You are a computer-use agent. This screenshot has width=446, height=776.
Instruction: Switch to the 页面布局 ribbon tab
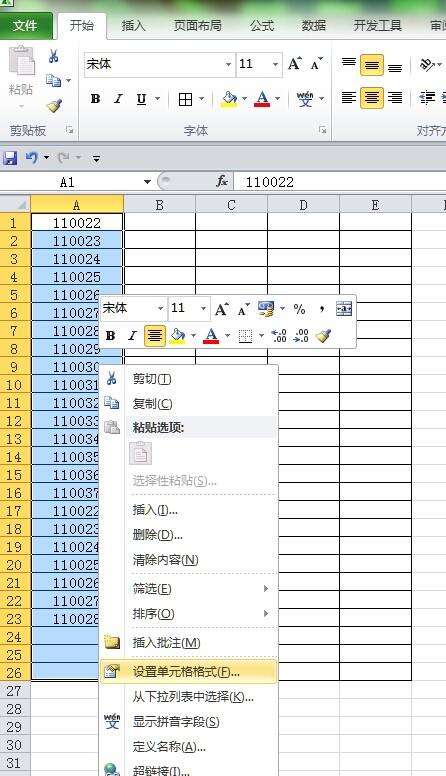pos(197,26)
